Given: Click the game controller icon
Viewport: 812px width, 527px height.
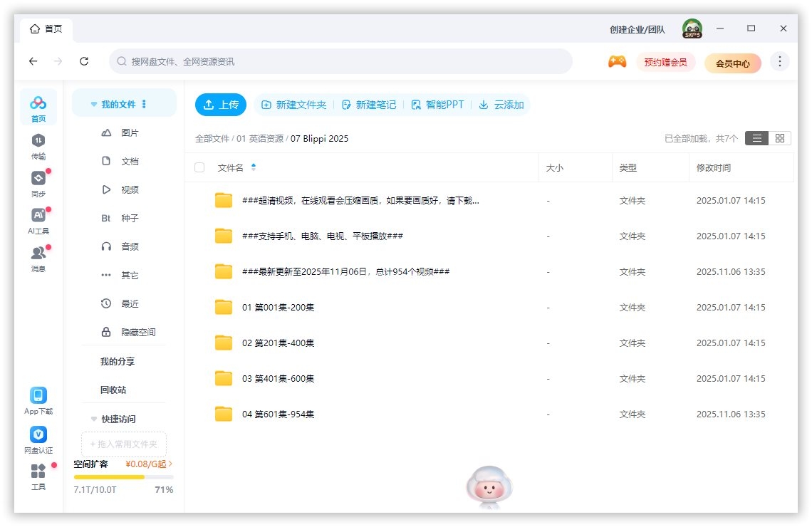Looking at the screenshot, I should pyautogui.click(x=617, y=62).
